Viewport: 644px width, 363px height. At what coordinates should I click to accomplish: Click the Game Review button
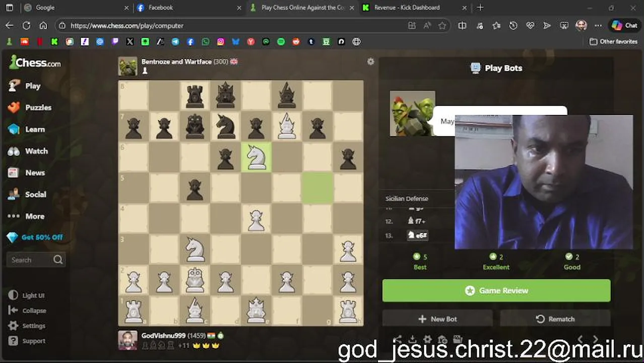tap(496, 290)
